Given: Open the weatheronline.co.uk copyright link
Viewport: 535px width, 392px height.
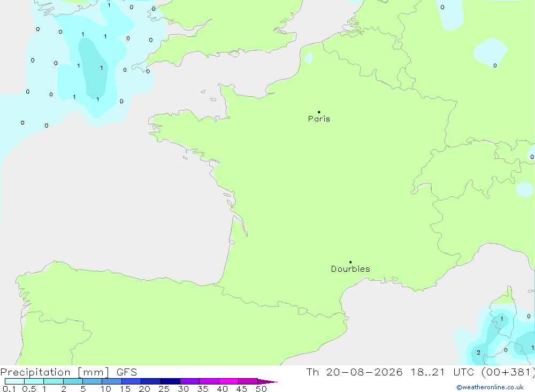Looking at the screenshot, I should pyautogui.click(x=490, y=387).
